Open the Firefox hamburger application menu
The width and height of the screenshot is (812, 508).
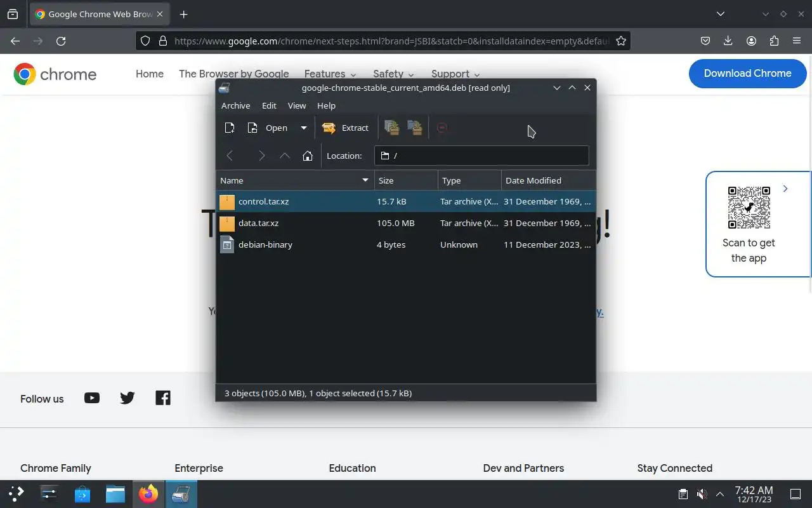[797, 41]
